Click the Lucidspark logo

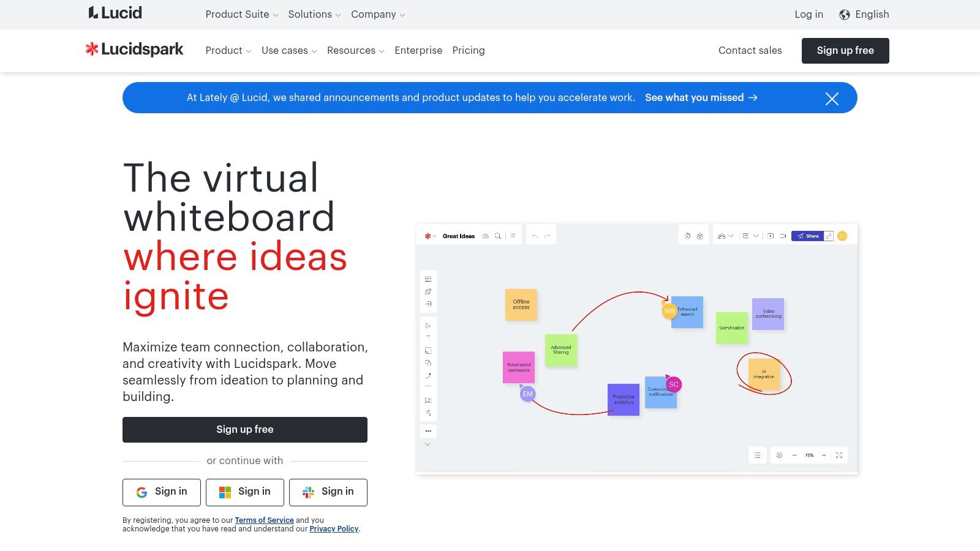point(135,50)
